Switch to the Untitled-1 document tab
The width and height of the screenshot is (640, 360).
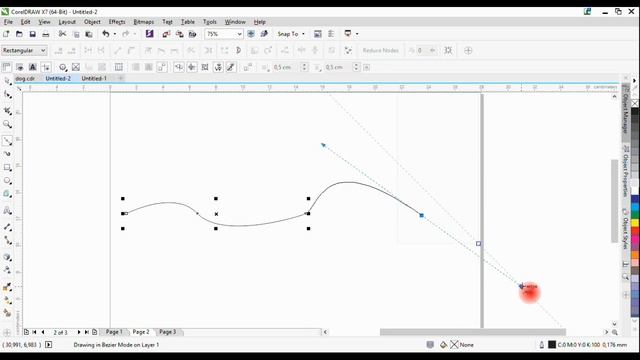coord(94,78)
